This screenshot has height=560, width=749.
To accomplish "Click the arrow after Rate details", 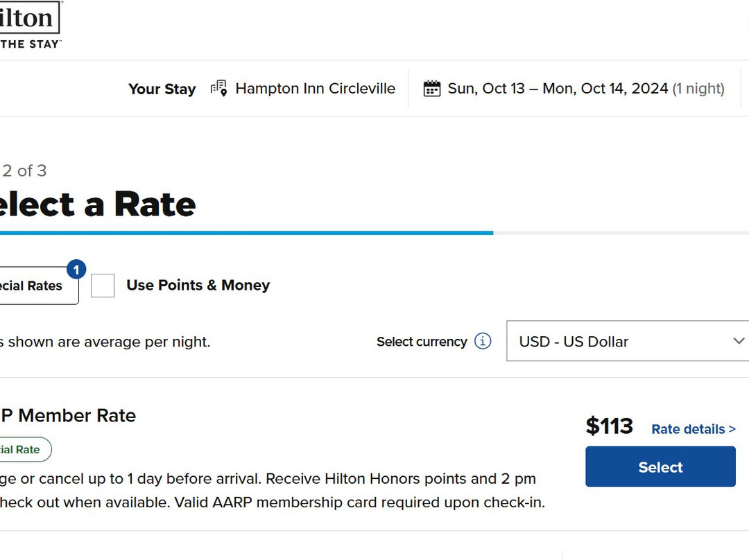I will (x=732, y=430).
